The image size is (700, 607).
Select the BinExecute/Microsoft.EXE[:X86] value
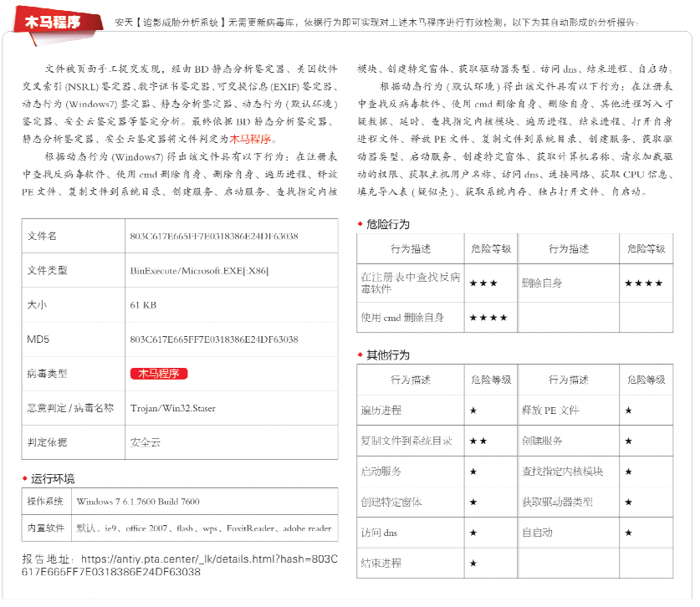click(199, 270)
